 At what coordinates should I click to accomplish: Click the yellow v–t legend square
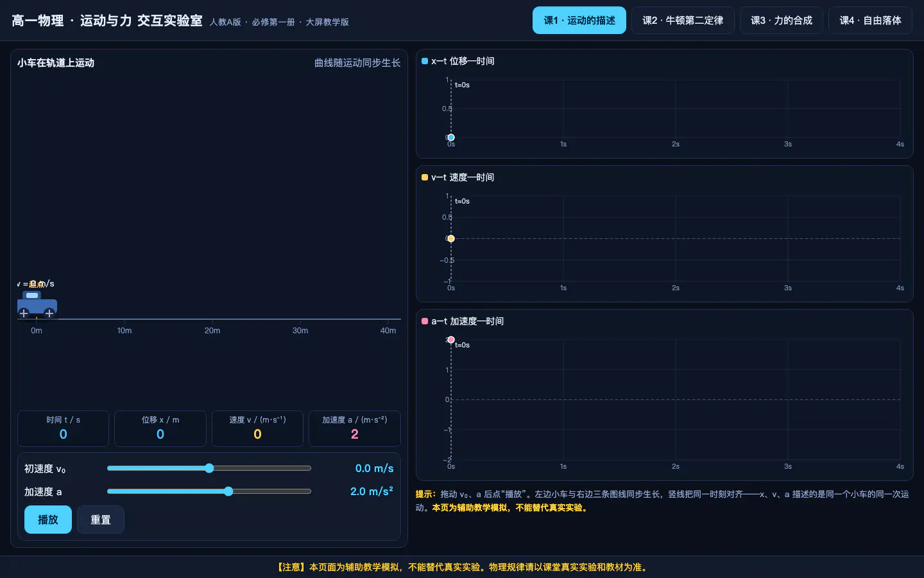pyautogui.click(x=424, y=177)
